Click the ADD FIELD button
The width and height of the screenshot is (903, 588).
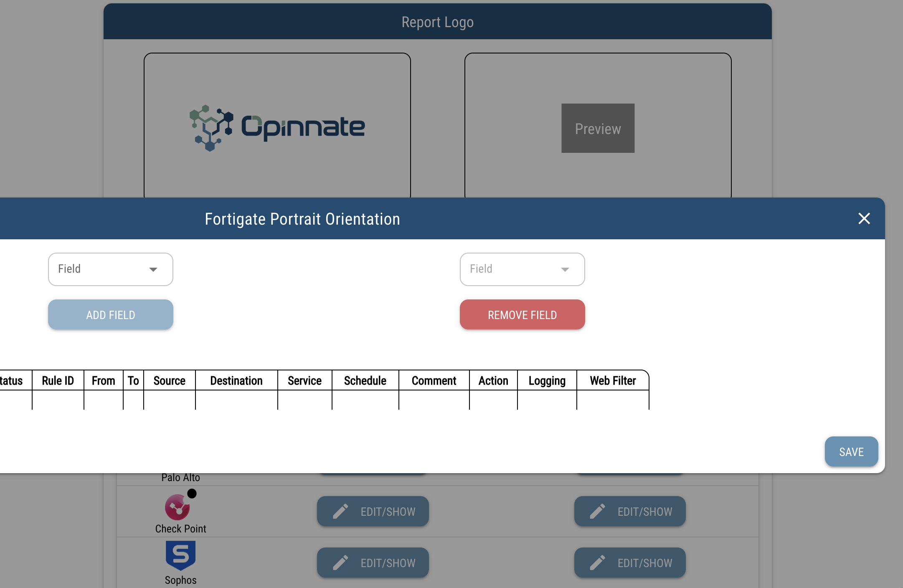(x=110, y=315)
